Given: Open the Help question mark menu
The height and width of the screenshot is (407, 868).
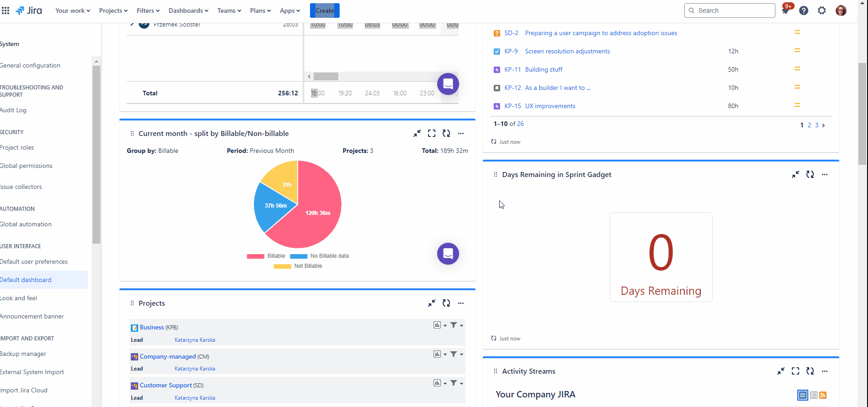Looking at the screenshot, I should (x=804, y=10).
